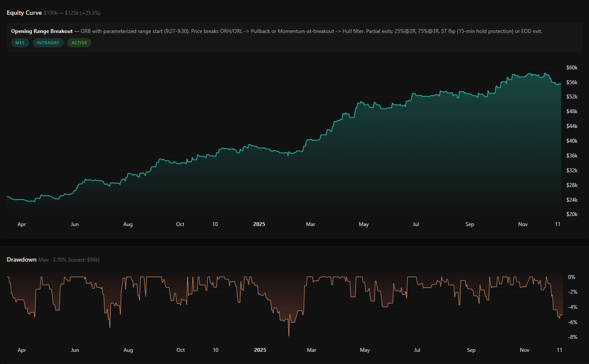The width and height of the screenshot is (589, 364).
Task: Click the Oct label on equity chart axis
Action: pyautogui.click(x=180, y=224)
